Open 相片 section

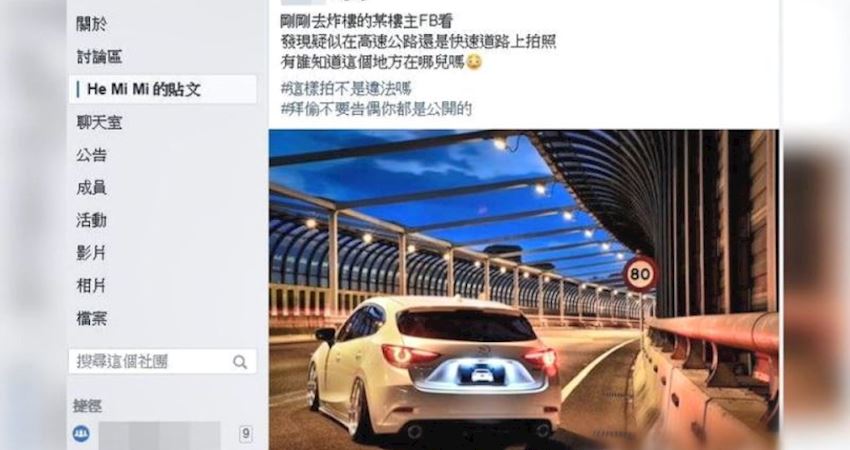(91, 285)
